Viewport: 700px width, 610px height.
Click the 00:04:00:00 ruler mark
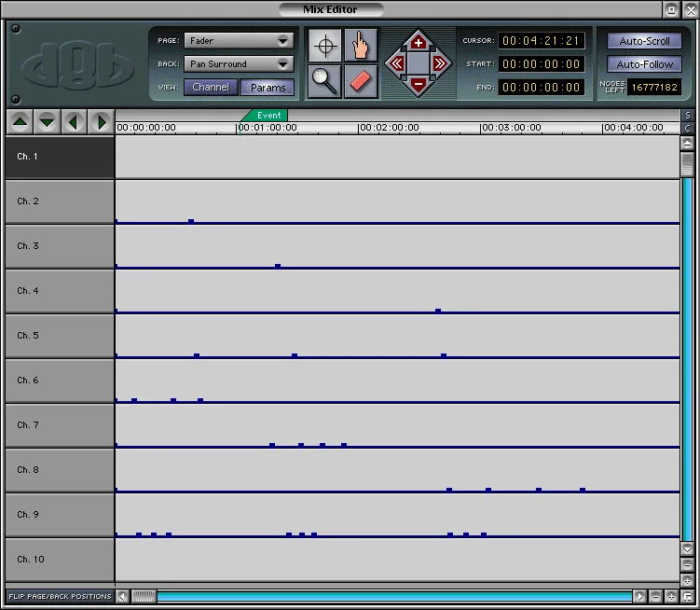tap(633, 128)
